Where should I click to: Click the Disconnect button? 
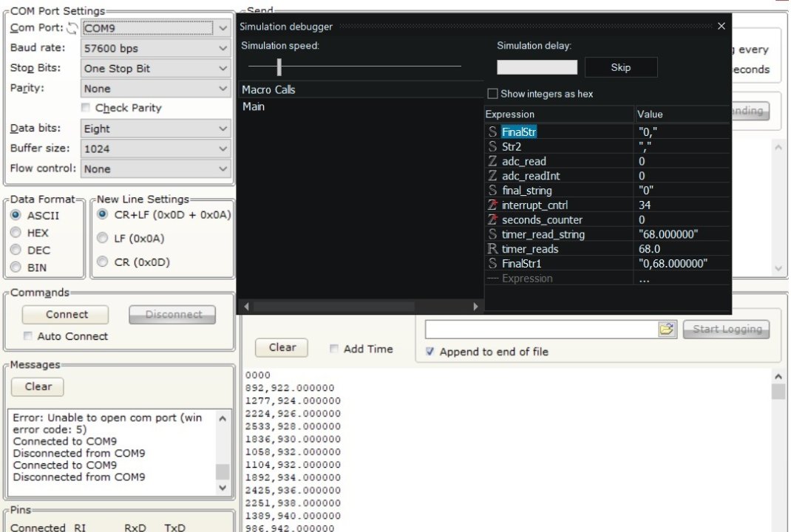pos(172,315)
